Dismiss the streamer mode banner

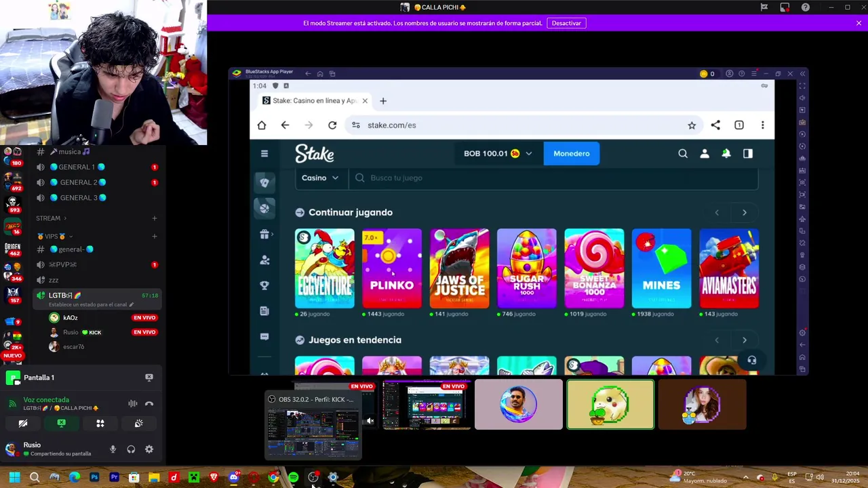click(859, 23)
